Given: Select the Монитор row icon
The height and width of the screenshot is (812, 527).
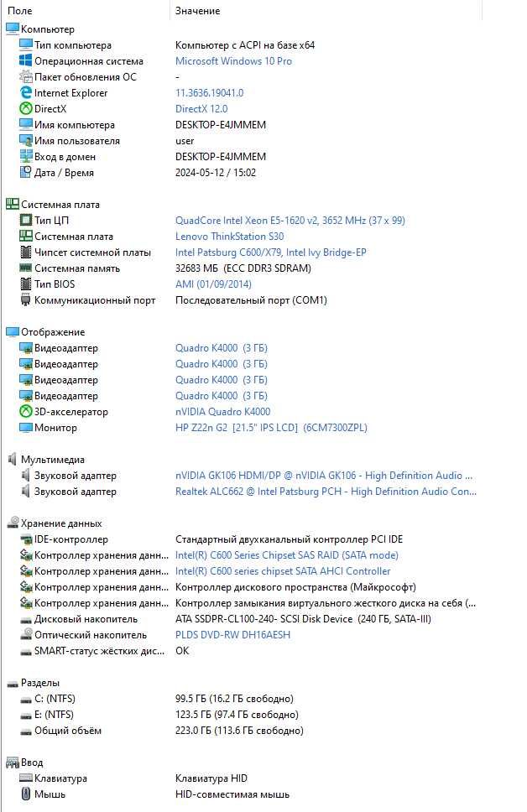Looking at the screenshot, I should (x=26, y=427).
